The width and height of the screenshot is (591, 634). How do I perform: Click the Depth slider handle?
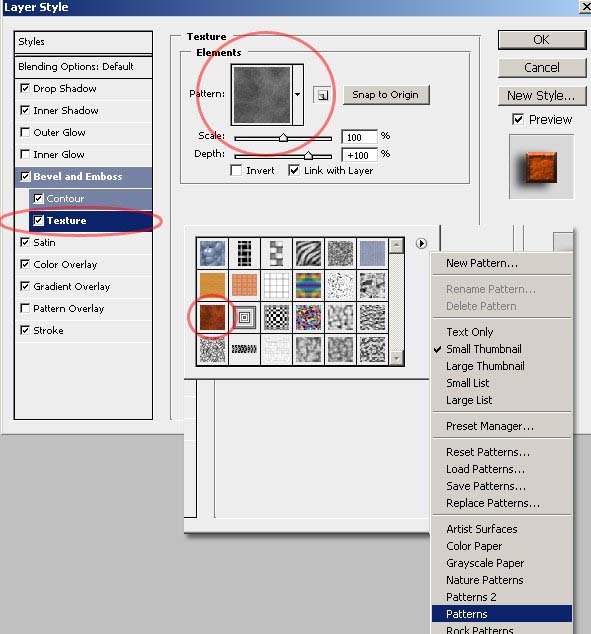click(308, 155)
